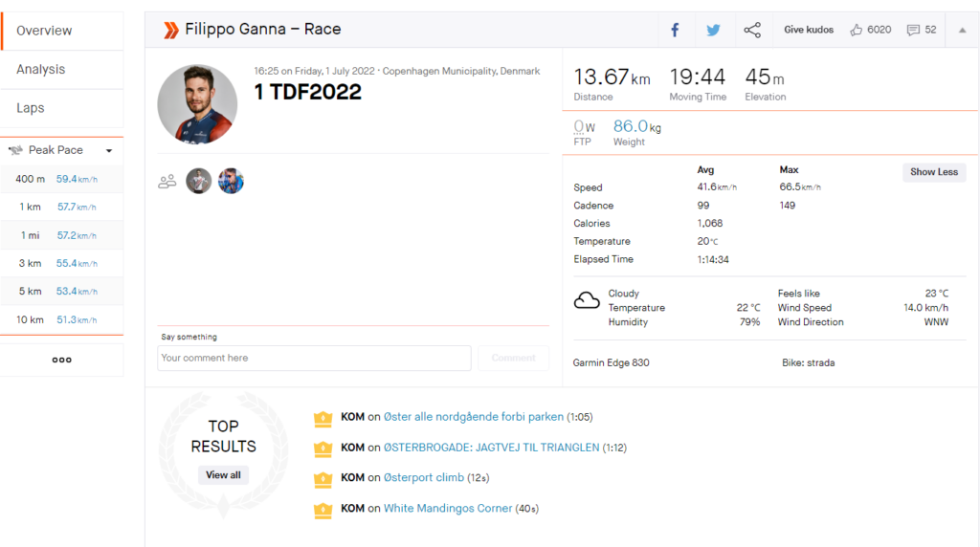980x547 pixels.
Task: Click the Peak Pace running icon
Action: [15, 150]
